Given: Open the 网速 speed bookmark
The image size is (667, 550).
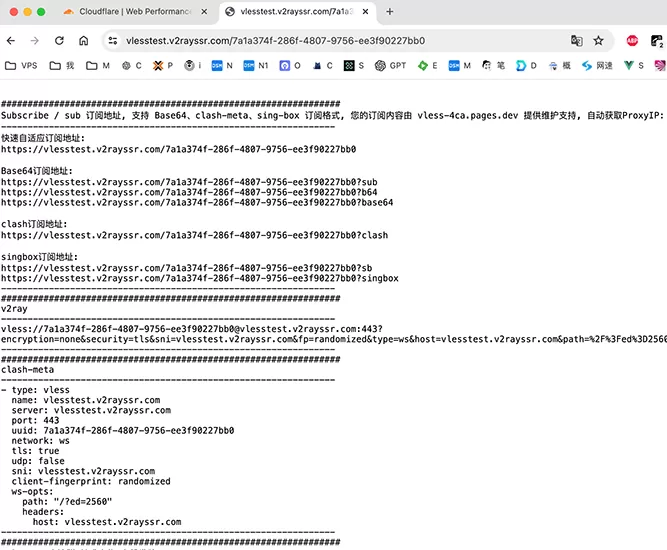Looking at the screenshot, I should coord(597,66).
